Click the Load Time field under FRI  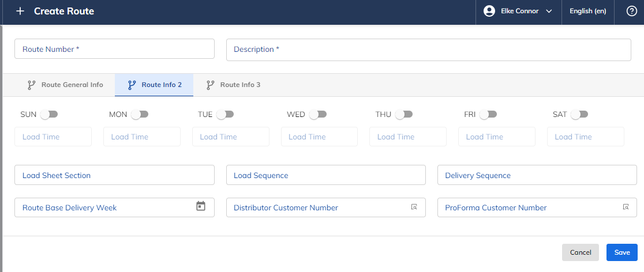[496, 137]
